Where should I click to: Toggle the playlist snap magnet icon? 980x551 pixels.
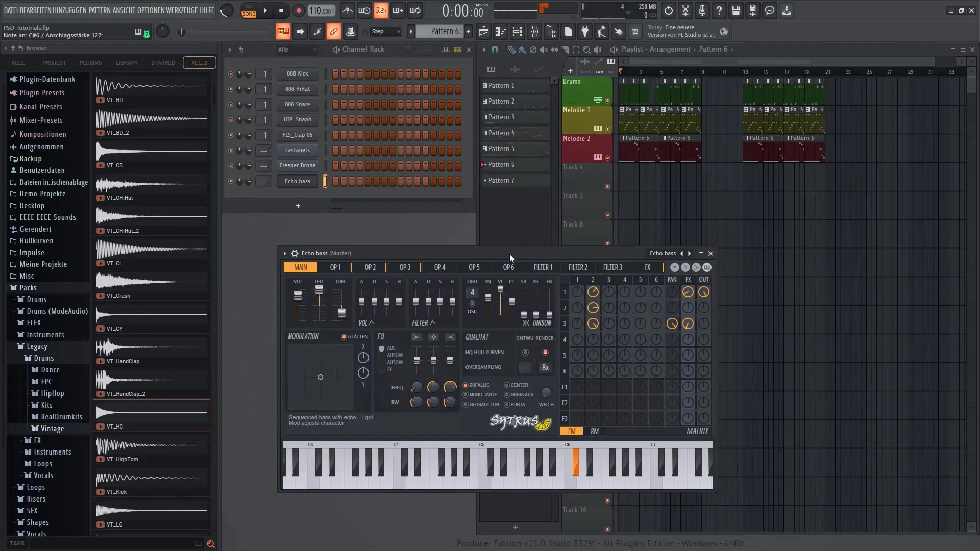495,49
